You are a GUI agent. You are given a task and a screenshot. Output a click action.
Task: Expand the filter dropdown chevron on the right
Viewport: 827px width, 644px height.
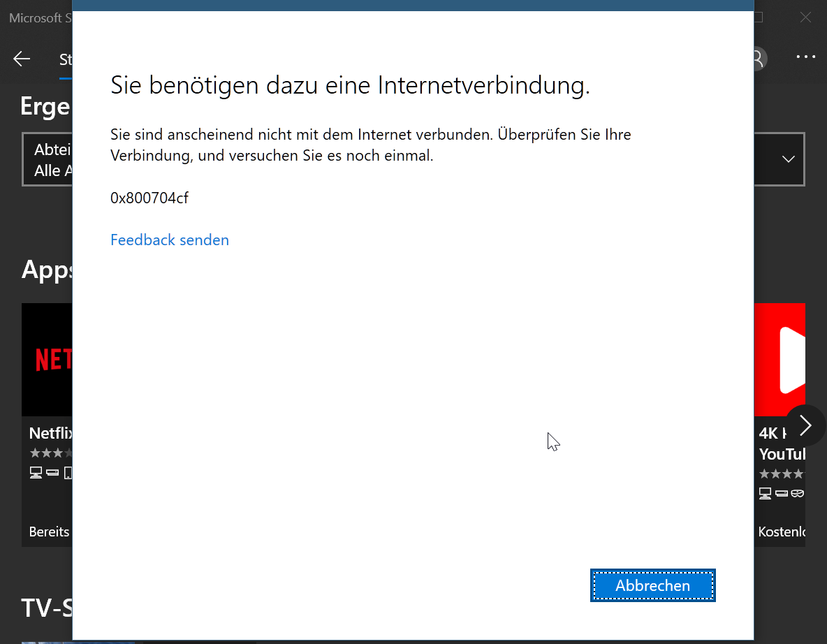click(788, 159)
